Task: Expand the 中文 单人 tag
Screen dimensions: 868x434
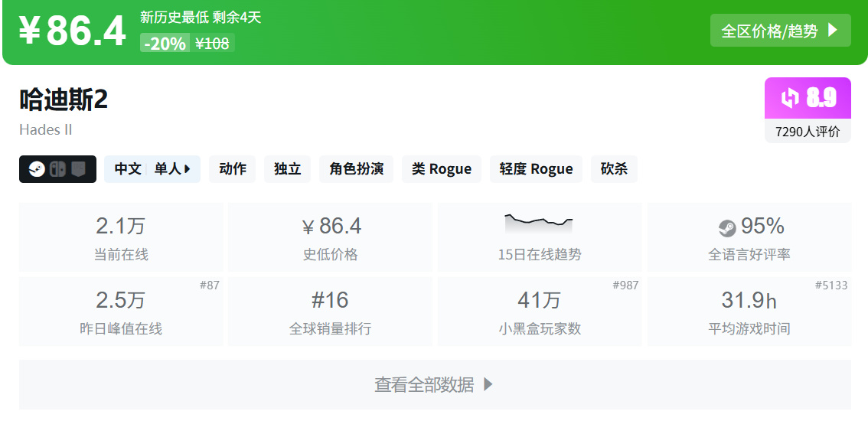Action: coord(152,169)
